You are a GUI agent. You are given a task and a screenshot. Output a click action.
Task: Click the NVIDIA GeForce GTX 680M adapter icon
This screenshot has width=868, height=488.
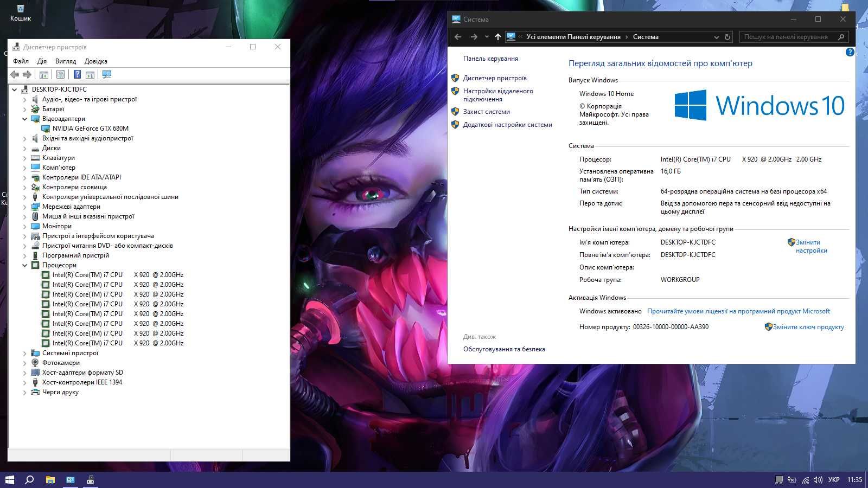click(x=46, y=129)
